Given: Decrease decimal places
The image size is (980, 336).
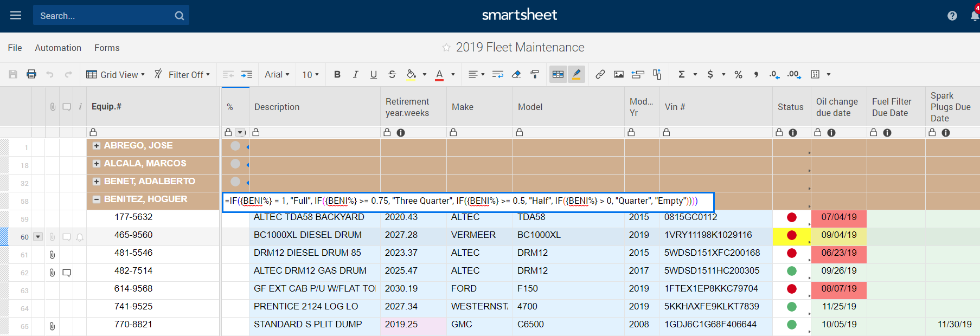Looking at the screenshot, I should [x=774, y=74].
